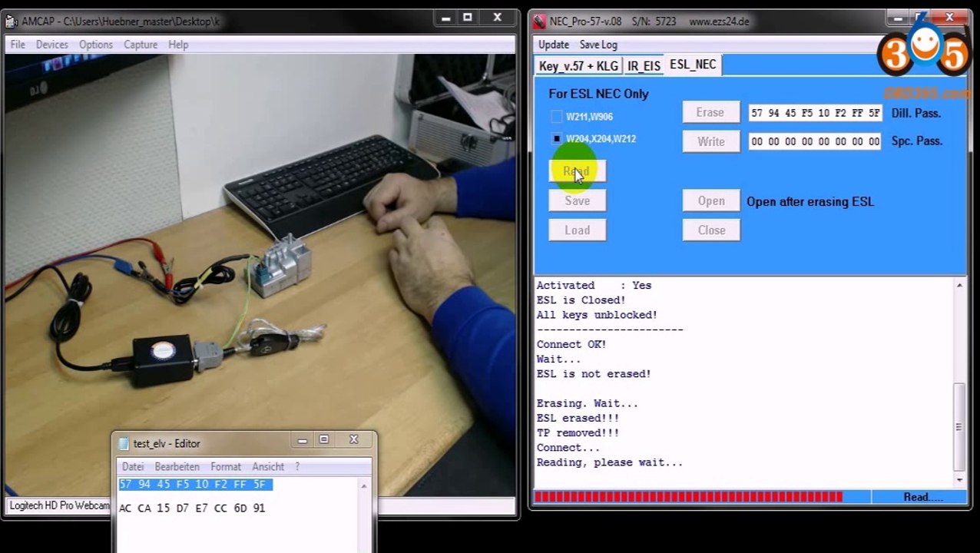Click the 'TP removed!!!' log line
This screenshot has height=553, width=980.
tap(578, 432)
